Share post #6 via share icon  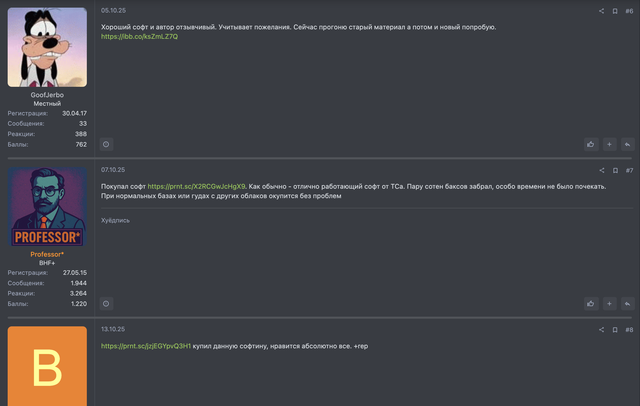(601, 11)
